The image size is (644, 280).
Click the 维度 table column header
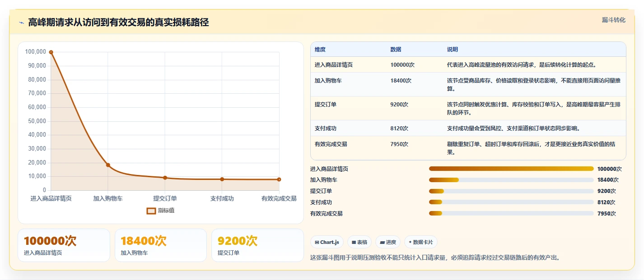(320, 49)
